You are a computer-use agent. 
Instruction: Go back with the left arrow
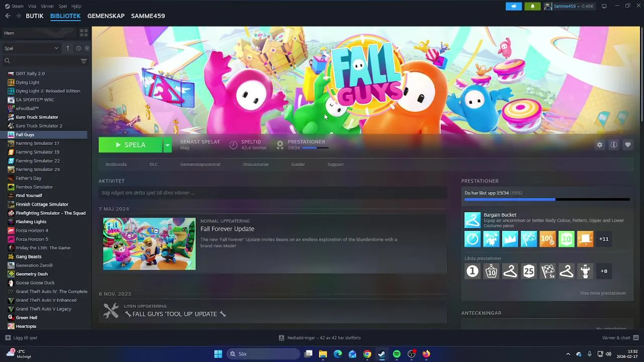pyautogui.click(x=8, y=16)
